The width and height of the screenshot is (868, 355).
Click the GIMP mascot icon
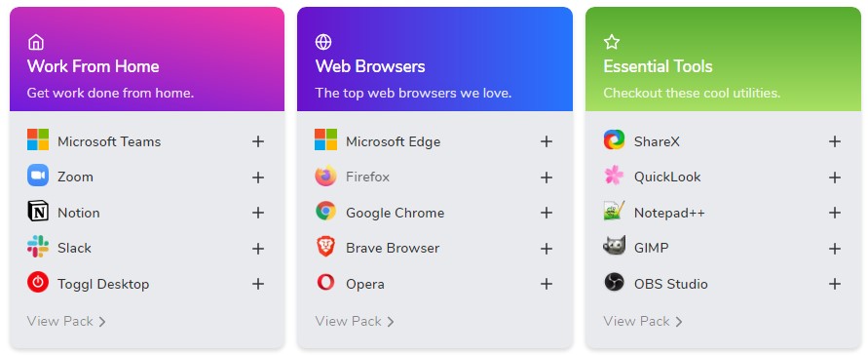614,246
